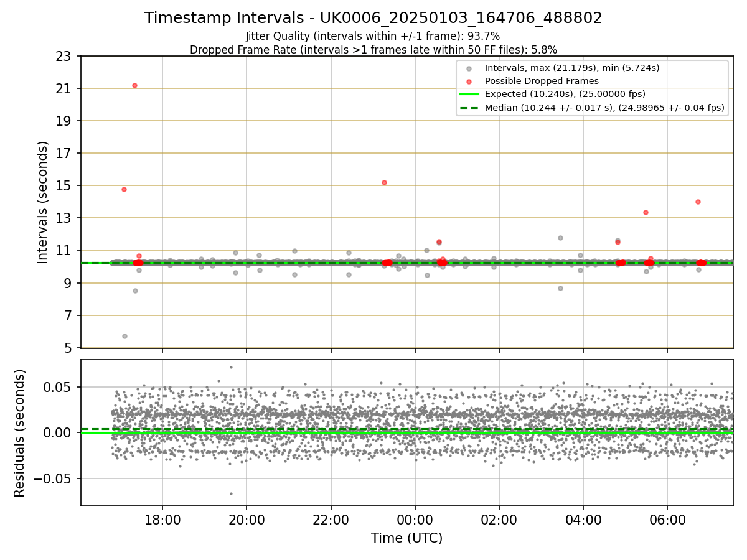
Task: Click the gray marker beside legend 'Intervals' entry
Action: [469, 68]
